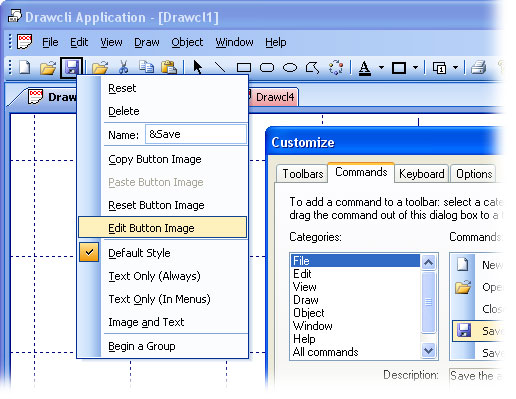The width and height of the screenshot is (516, 399).
Task: Click the document icon left of File menu
Action: pos(25,42)
